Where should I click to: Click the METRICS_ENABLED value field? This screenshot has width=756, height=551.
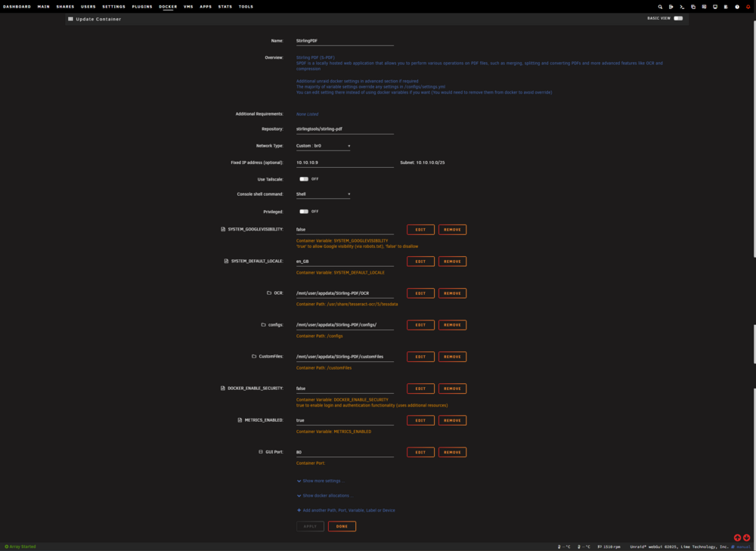click(x=345, y=420)
